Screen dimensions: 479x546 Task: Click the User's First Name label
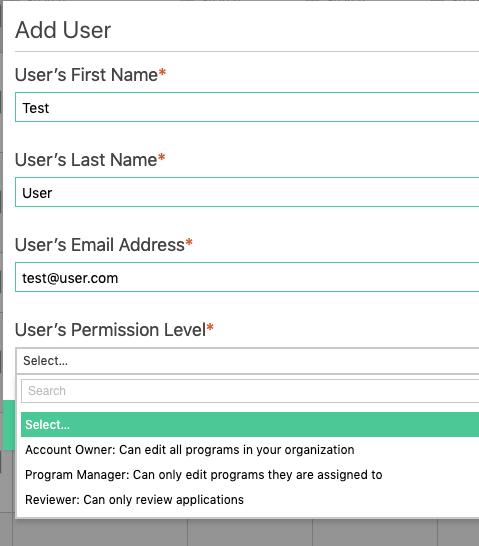tap(86, 75)
